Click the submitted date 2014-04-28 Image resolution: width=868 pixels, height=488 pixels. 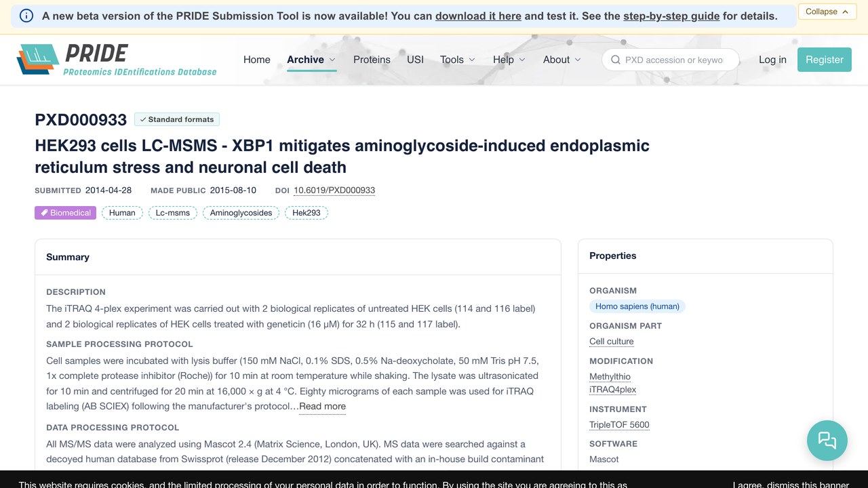[108, 190]
